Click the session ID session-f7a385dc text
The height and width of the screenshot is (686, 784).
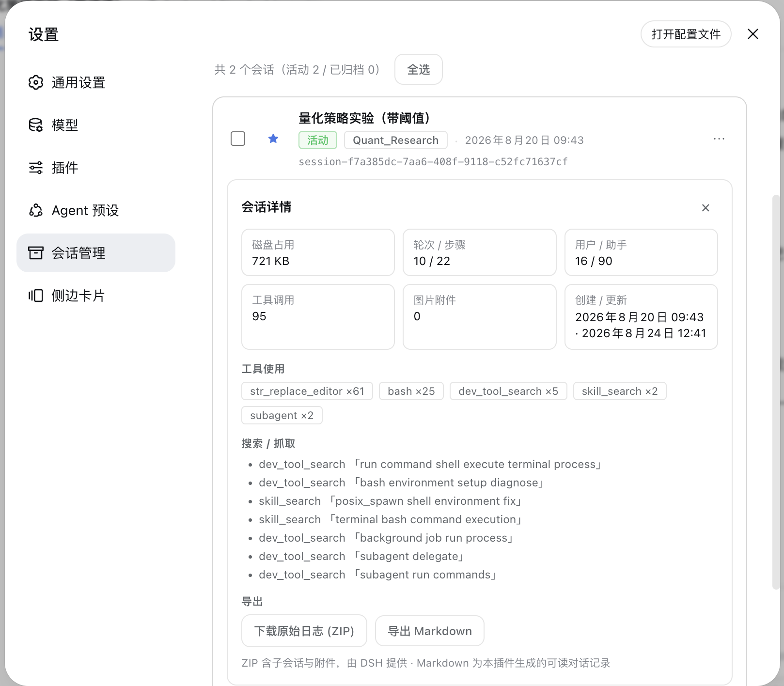(433, 161)
